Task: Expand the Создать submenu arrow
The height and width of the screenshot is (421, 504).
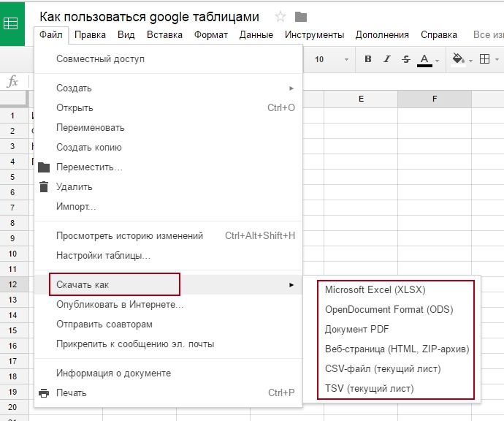Action: [x=291, y=88]
